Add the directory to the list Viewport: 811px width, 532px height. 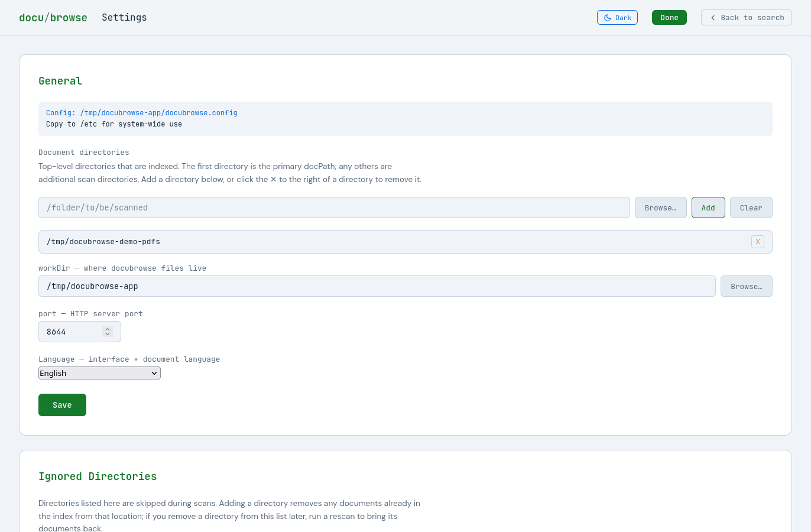(x=708, y=207)
